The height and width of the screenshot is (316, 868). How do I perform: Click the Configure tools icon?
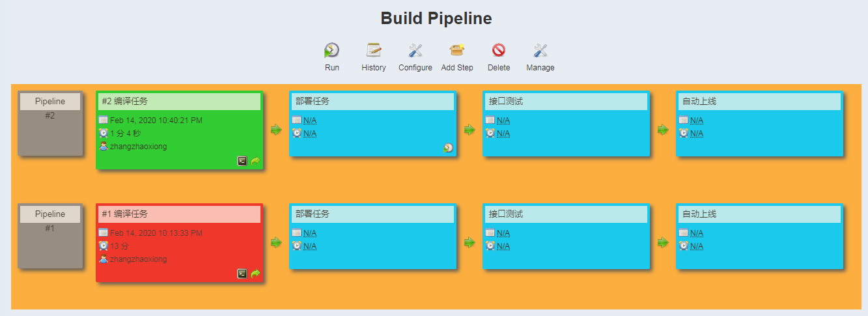tap(415, 50)
